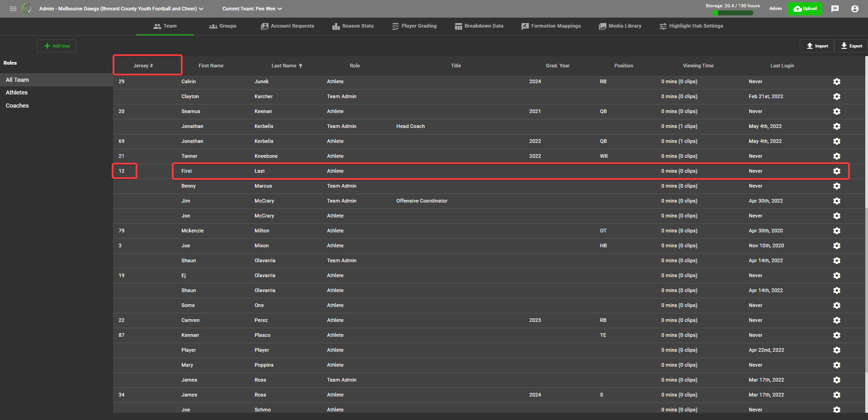Click the green Upload cloud button
This screenshot has height=420, width=868.
click(805, 9)
